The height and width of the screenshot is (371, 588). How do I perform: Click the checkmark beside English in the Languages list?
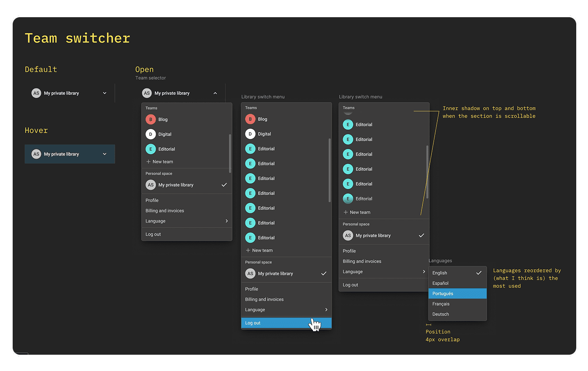click(x=479, y=273)
